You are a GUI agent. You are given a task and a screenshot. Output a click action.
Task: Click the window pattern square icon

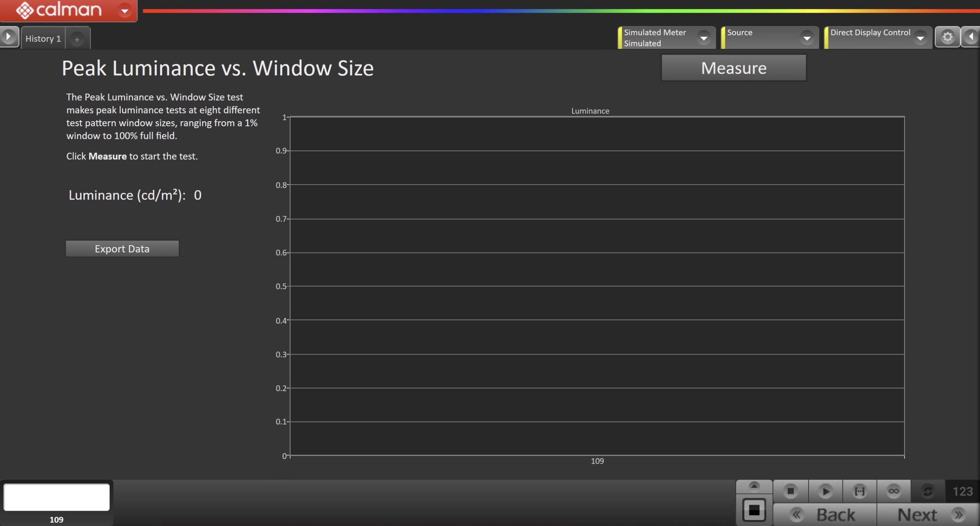754,510
